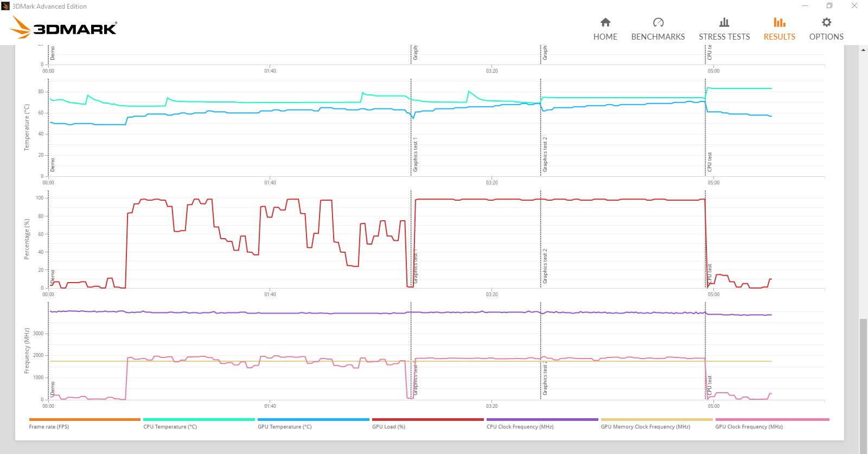
Task: Click the Benchmarks gauge icon
Action: tap(658, 22)
